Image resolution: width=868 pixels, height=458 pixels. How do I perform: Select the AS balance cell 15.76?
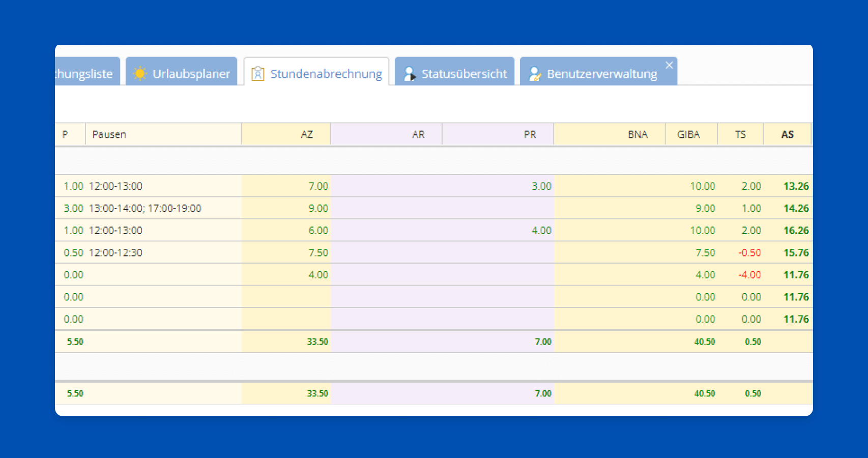click(796, 252)
